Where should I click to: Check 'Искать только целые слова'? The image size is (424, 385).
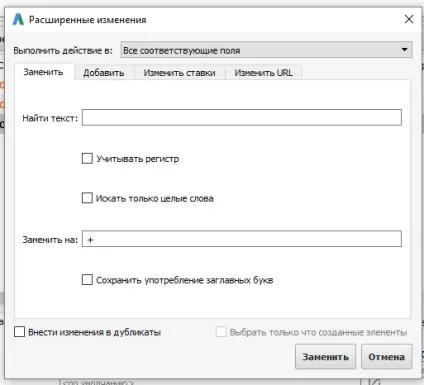click(87, 198)
